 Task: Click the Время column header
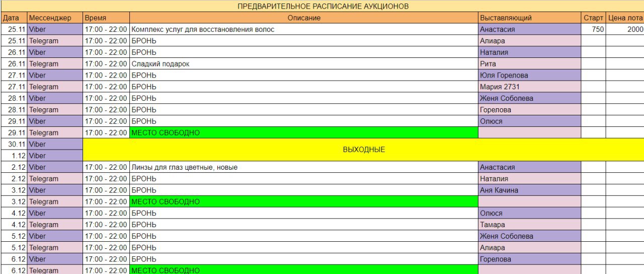(x=106, y=18)
